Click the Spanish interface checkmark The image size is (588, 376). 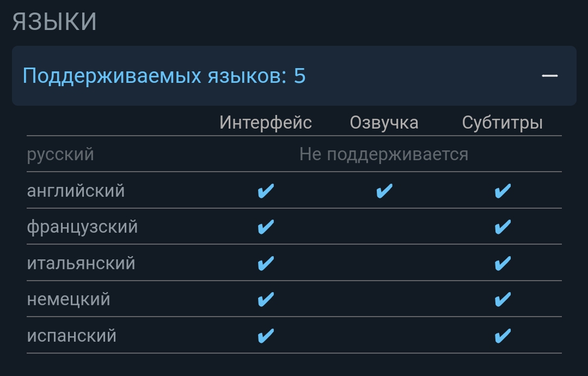point(266,336)
